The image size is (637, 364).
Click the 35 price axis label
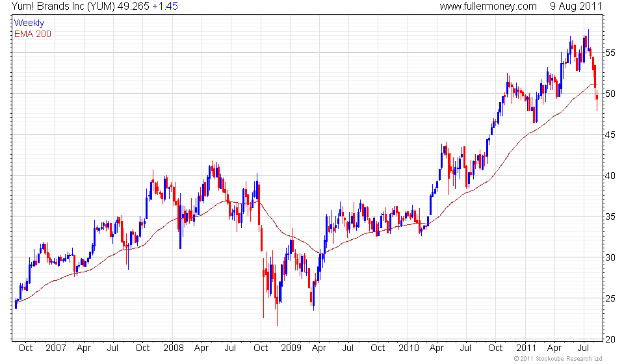(x=610, y=217)
